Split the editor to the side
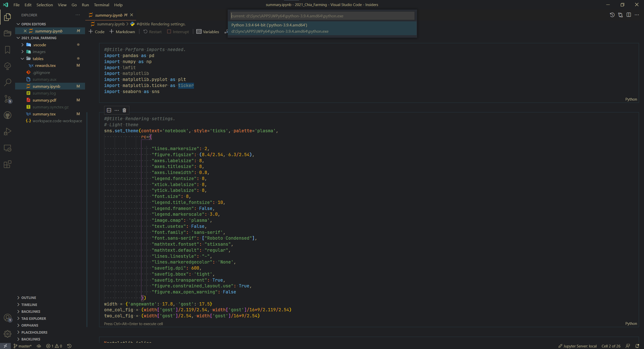The height and width of the screenshot is (349, 644). [x=629, y=15]
